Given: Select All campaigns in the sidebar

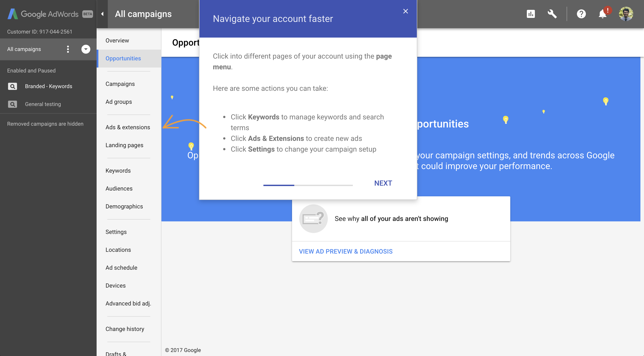Looking at the screenshot, I should (24, 49).
